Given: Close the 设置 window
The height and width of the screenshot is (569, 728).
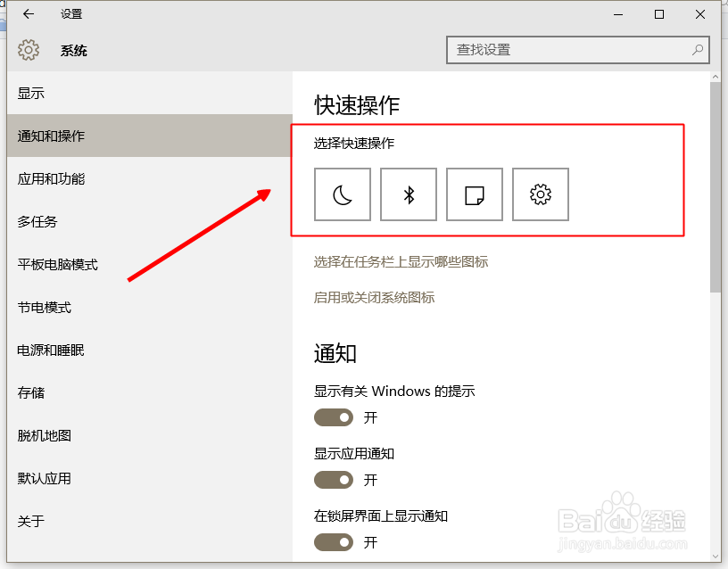Looking at the screenshot, I should tap(700, 14).
